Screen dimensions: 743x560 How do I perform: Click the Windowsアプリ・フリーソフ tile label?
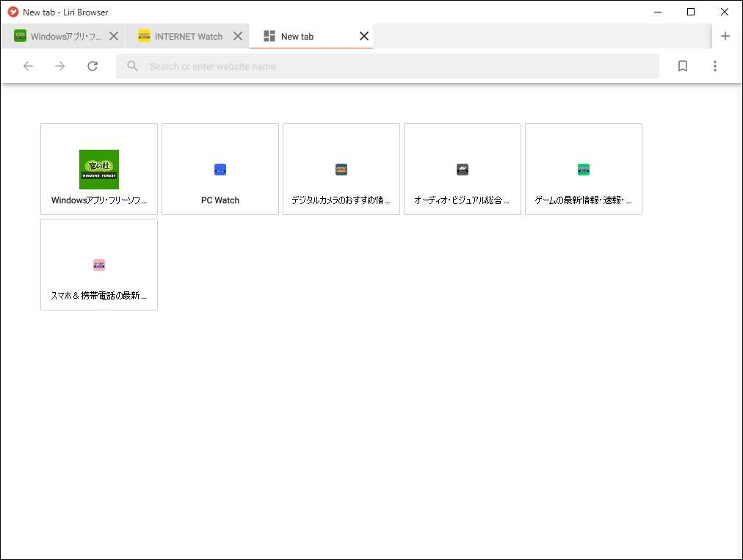pos(99,200)
